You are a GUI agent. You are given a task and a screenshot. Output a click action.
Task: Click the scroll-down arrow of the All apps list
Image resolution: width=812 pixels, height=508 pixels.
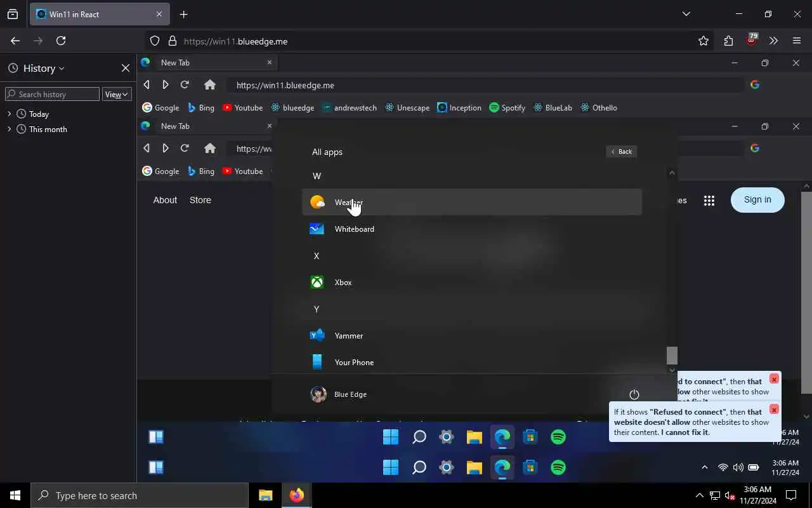click(672, 370)
